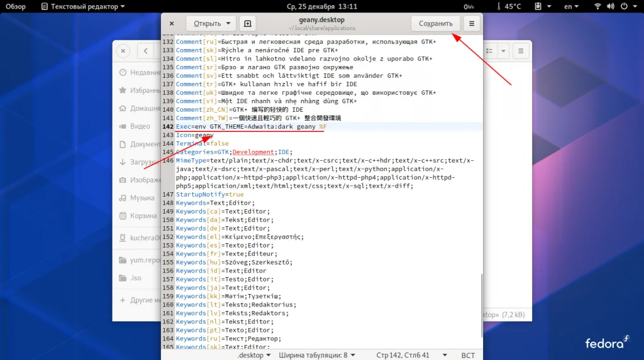Image resolution: width=644 pixels, height=360 pixels.
Task: Click the Wi-Fi icon in top bar
Action: pos(597,6)
